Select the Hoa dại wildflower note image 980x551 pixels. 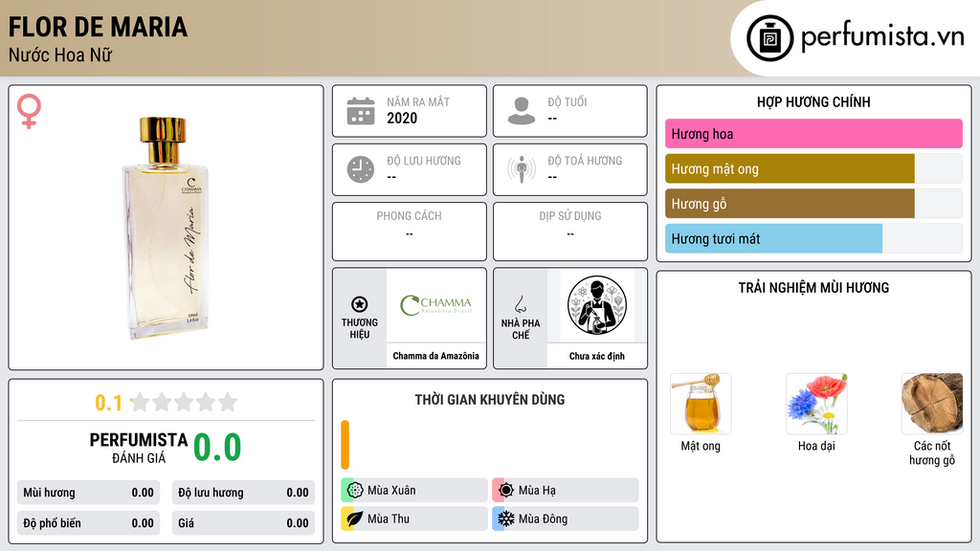[816, 404]
